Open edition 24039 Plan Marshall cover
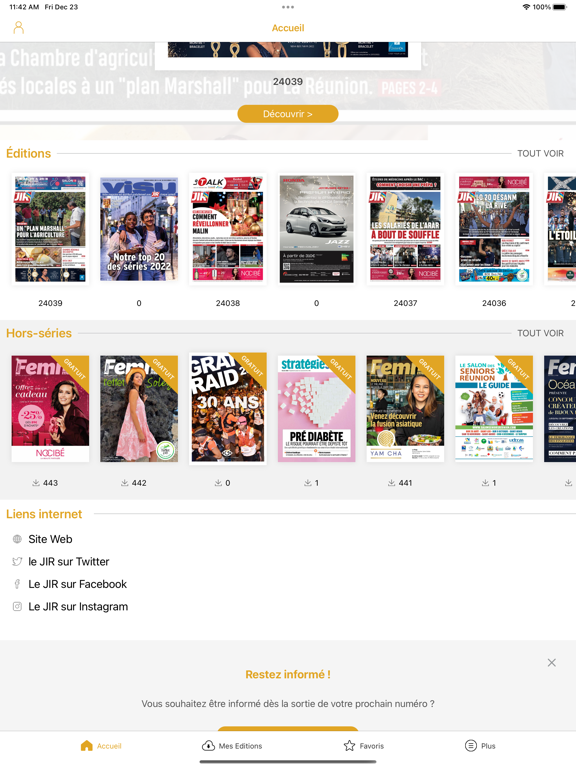 pos(50,229)
